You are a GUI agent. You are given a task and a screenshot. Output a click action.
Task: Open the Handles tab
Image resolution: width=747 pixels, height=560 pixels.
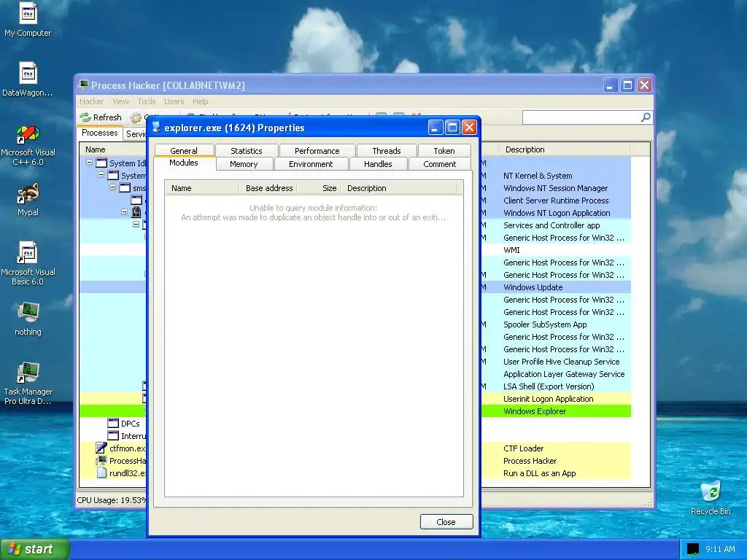(378, 164)
